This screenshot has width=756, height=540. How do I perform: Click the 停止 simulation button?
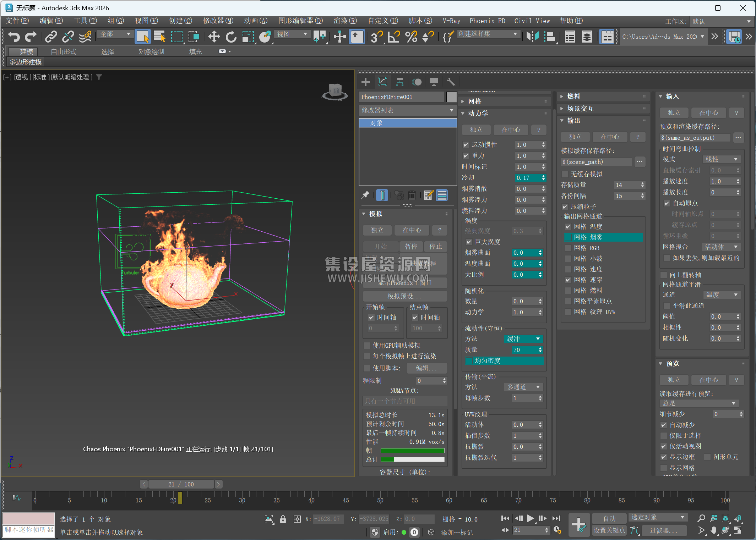point(436,247)
